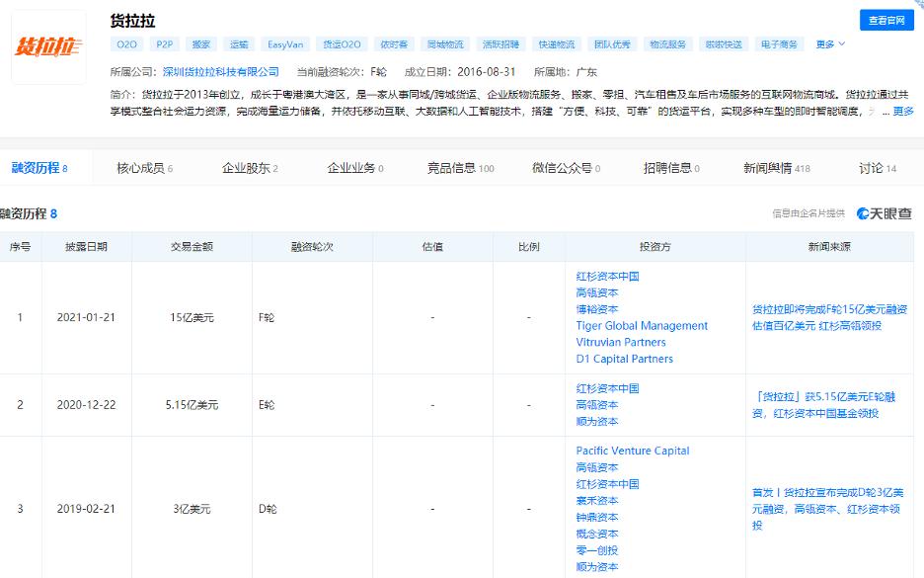This screenshot has width=924, height=578.
Task: Open the 讨论 tab
Action: [x=878, y=168]
